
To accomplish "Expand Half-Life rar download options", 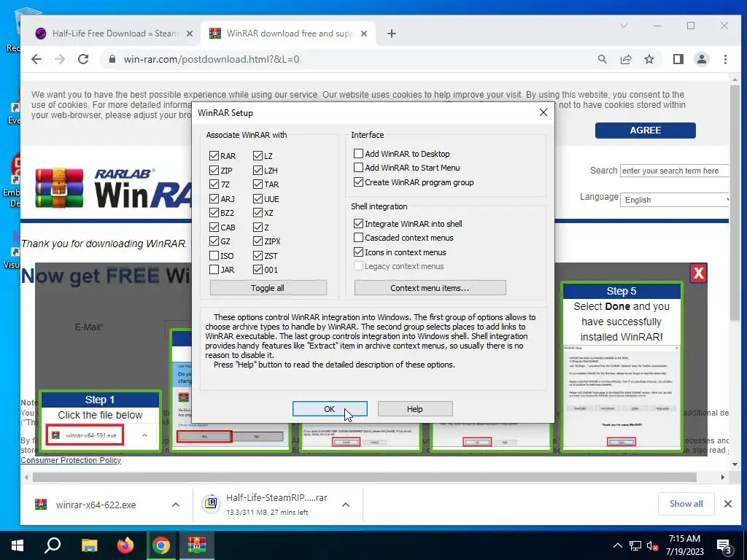I will (346, 505).
